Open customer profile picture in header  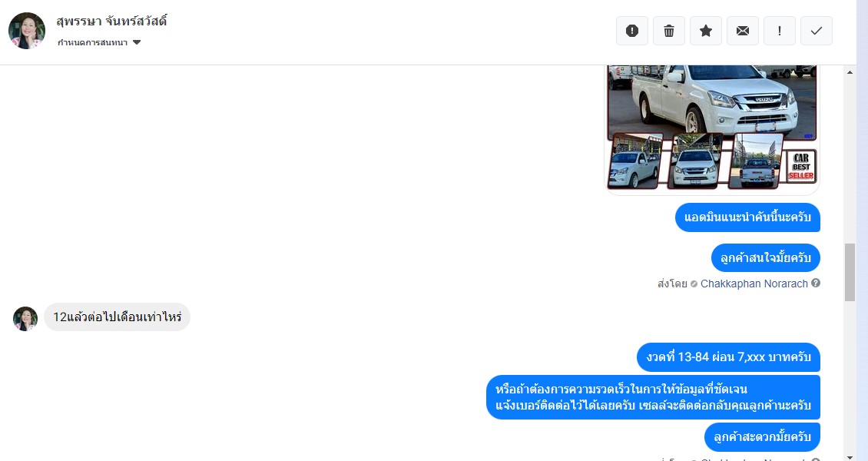27,31
